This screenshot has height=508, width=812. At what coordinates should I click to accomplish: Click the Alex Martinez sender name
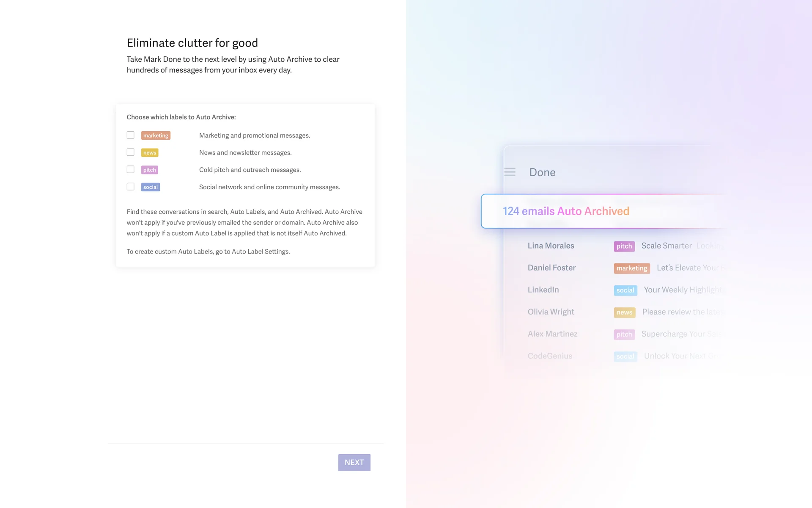pos(552,334)
